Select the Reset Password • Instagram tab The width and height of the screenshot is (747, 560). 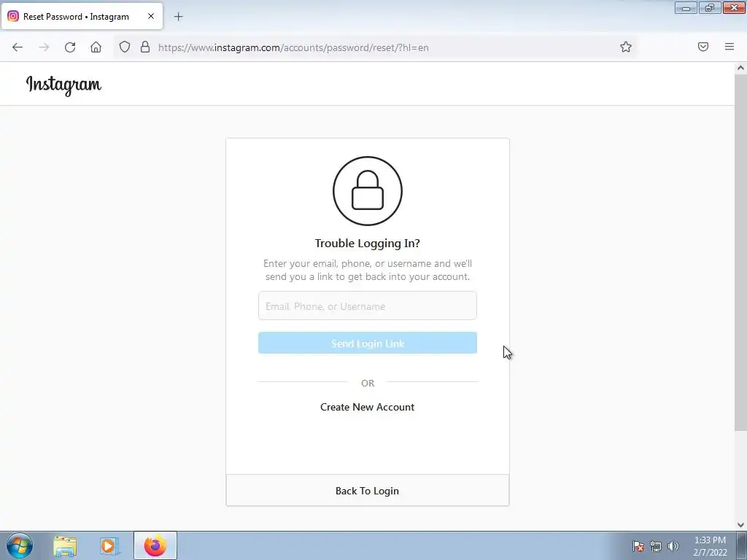point(82,17)
